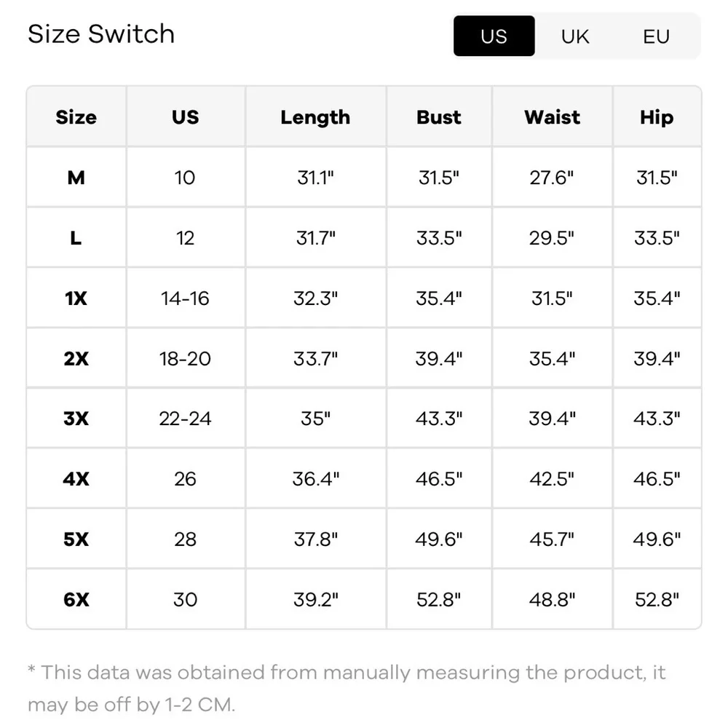Click the Size column header
Image resolution: width=728 pixels, height=728 pixels.
[76, 117]
